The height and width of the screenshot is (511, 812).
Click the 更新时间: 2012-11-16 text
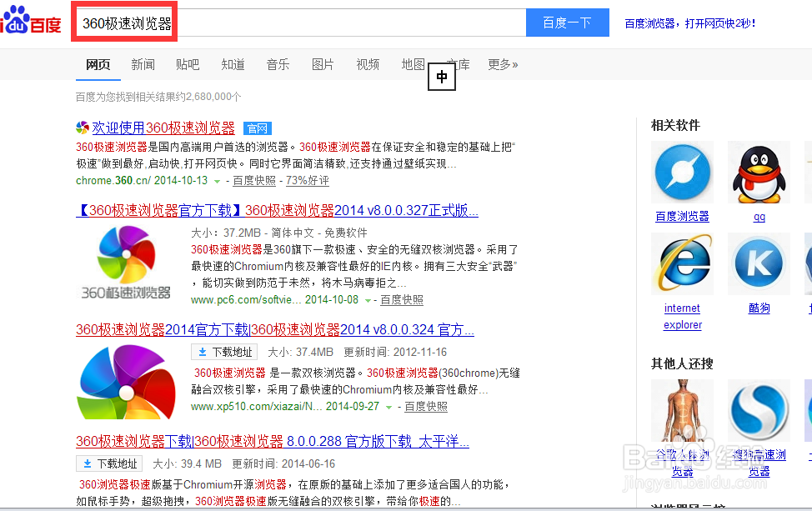[x=395, y=352]
